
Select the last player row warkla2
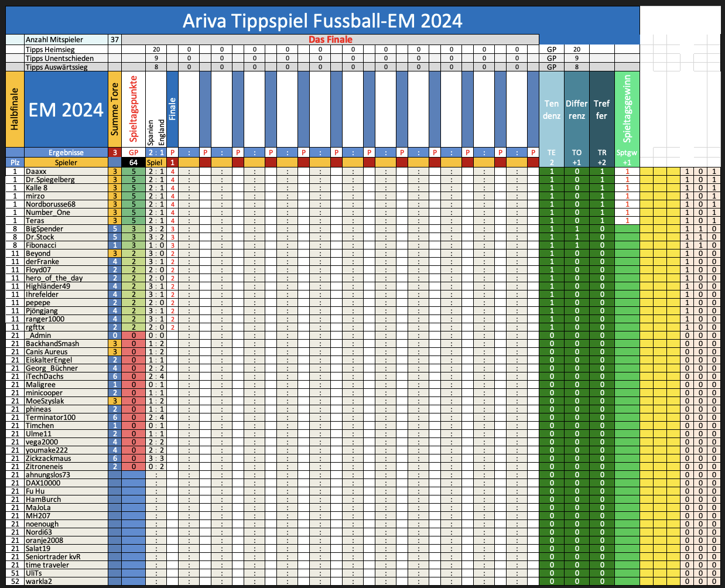coord(39,582)
